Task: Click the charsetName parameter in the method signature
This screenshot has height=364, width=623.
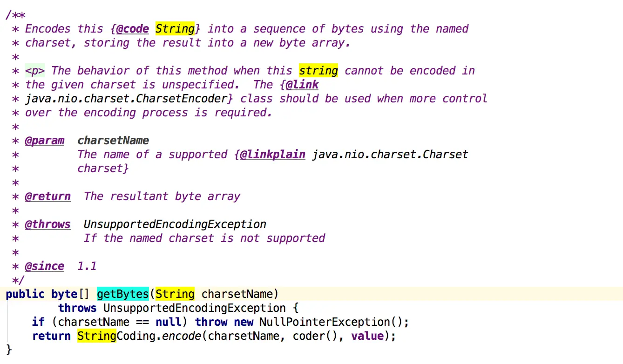Action: tap(237, 294)
